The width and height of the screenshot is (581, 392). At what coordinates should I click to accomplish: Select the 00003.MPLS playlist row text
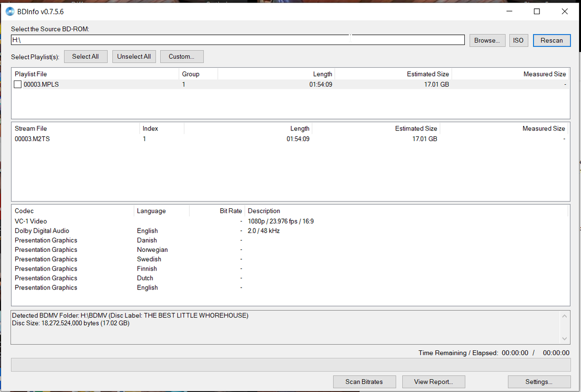(x=41, y=84)
